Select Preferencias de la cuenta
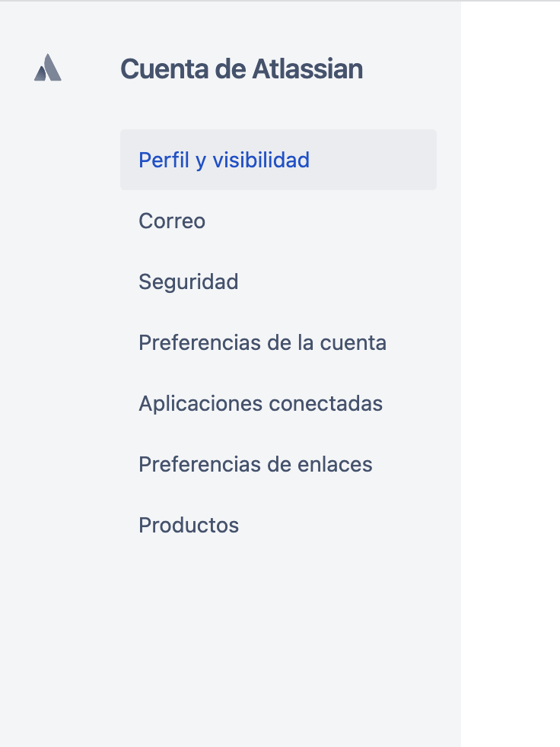The width and height of the screenshot is (560, 747). click(x=262, y=343)
